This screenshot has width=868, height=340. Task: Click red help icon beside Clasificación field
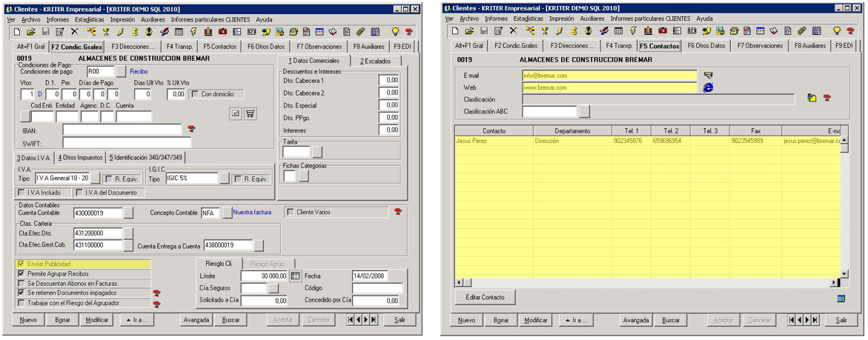pos(827,99)
